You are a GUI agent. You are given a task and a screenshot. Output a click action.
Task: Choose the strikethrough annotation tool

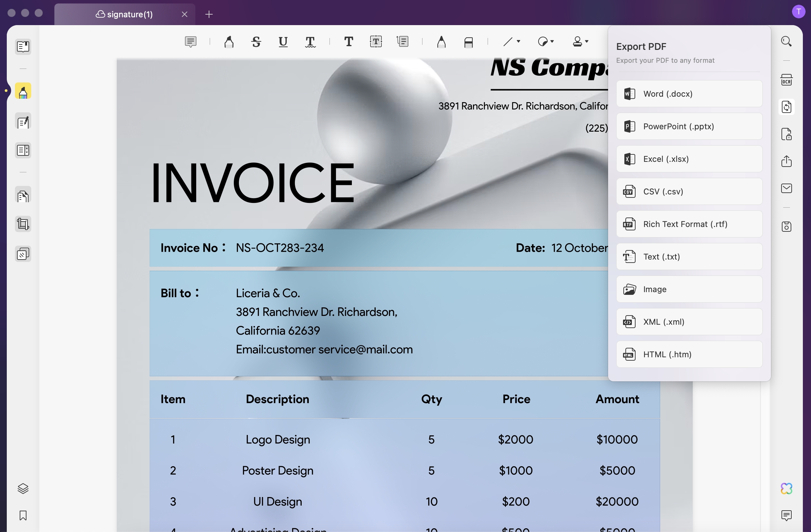pos(256,42)
